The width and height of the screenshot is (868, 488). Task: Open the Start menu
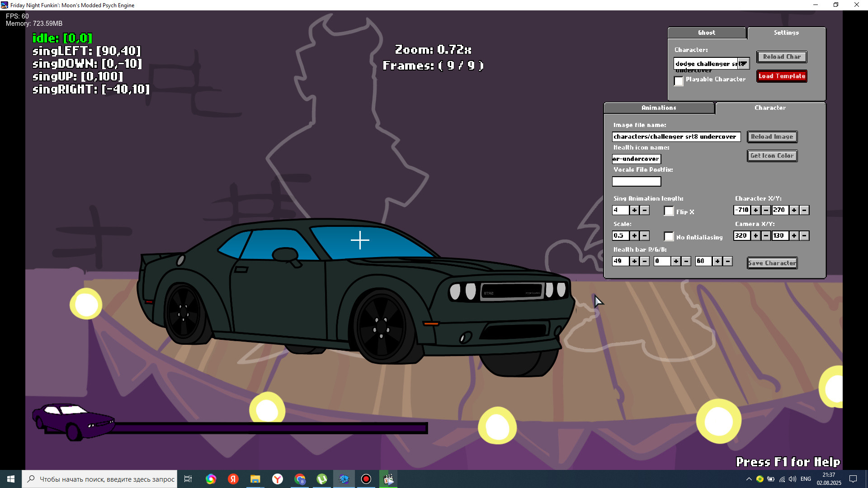coord(10,479)
